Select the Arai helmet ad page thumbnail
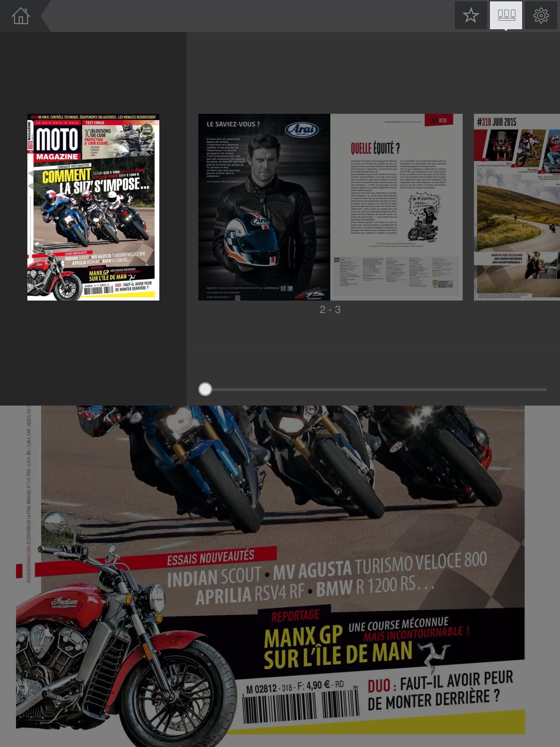Screen dimensions: 560x747 [264, 207]
